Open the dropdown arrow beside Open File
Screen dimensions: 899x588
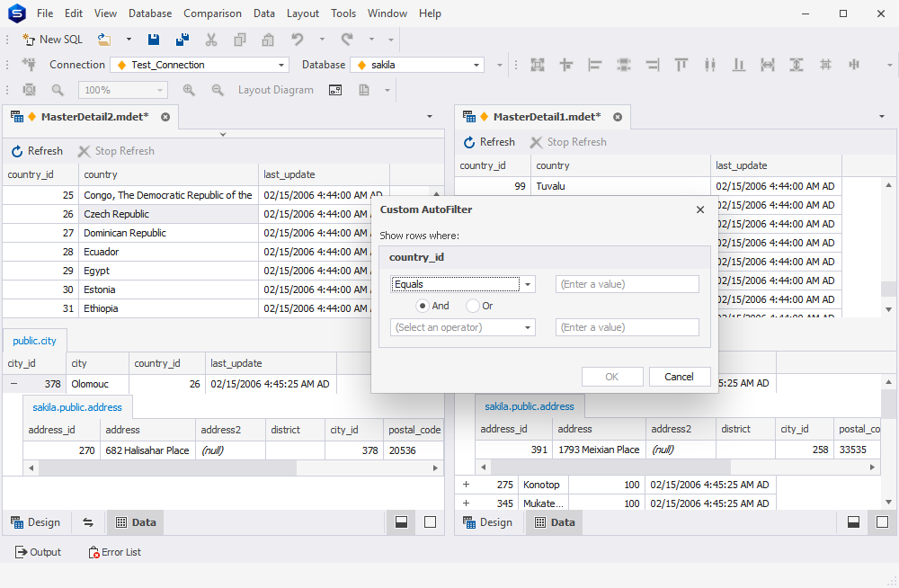(x=129, y=40)
